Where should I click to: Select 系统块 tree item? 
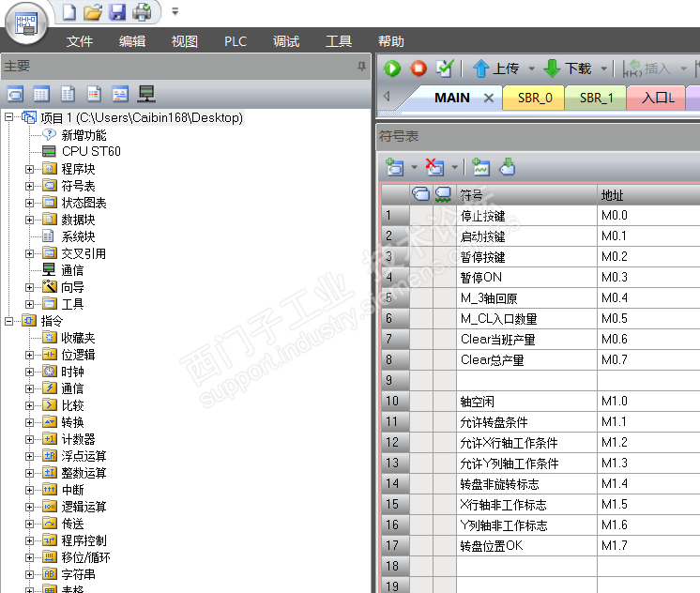pos(78,236)
